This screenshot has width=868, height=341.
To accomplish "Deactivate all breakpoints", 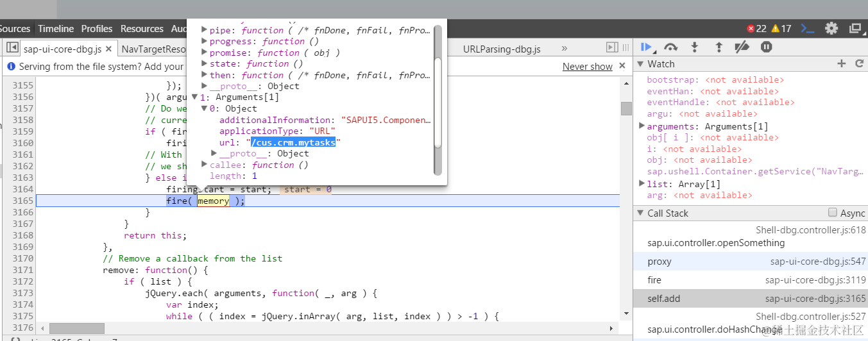I will point(742,47).
